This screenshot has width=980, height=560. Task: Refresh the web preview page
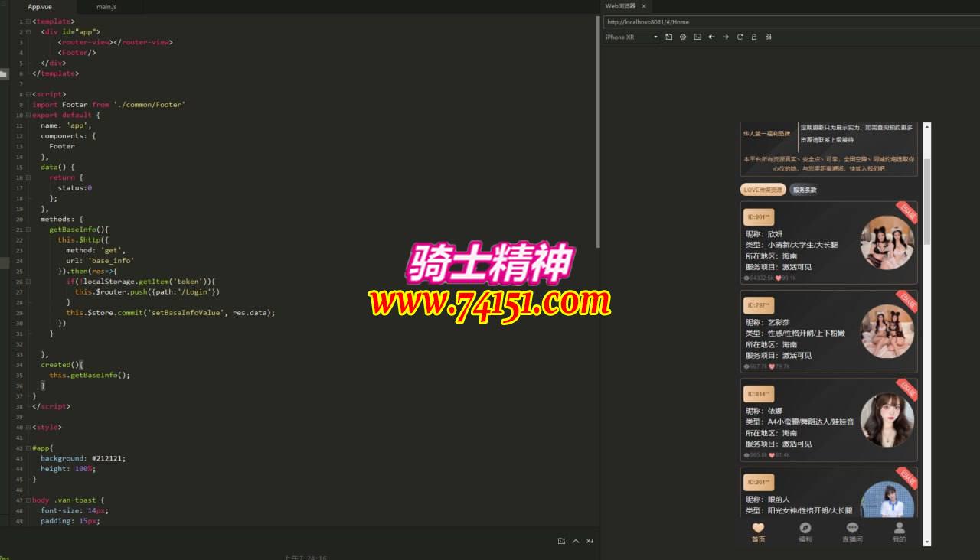tap(740, 37)
